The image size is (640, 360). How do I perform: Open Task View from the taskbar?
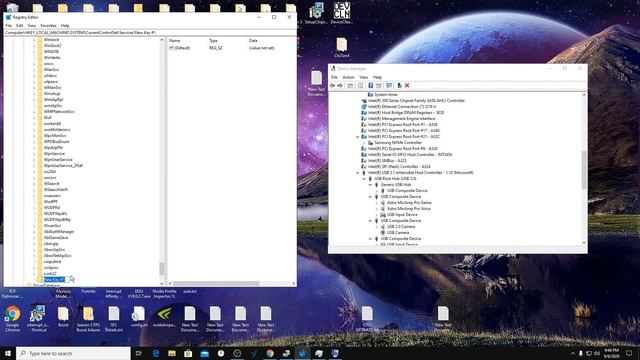click(x=139, y=353)
